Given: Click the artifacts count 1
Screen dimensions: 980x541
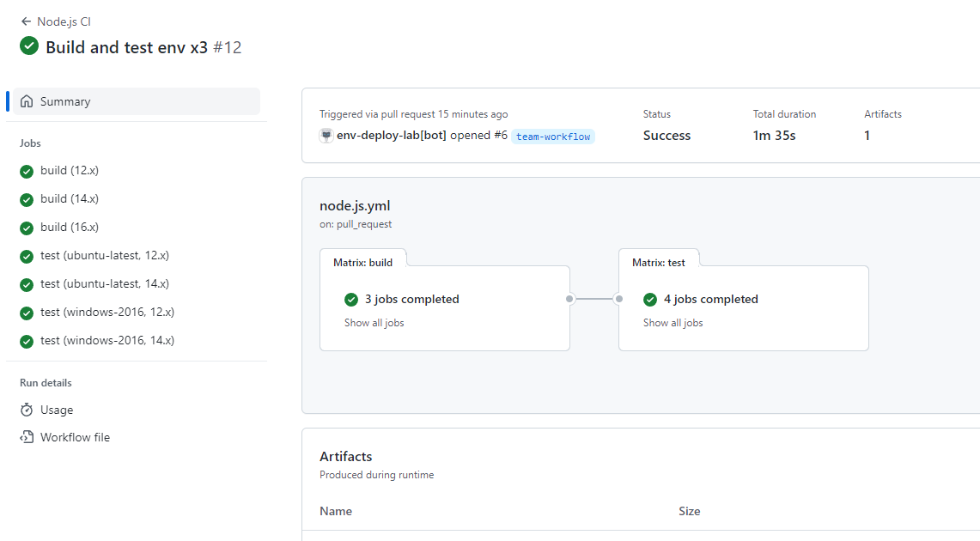Looking at the screenshot, I should [x=867, y=136].
